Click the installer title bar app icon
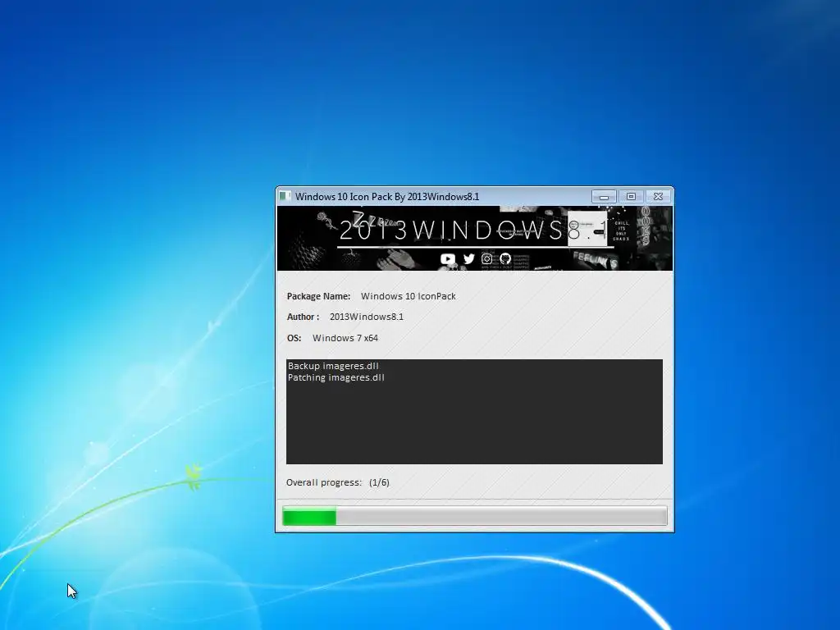Screen dimensions: 840x630 tap(285, 197)
